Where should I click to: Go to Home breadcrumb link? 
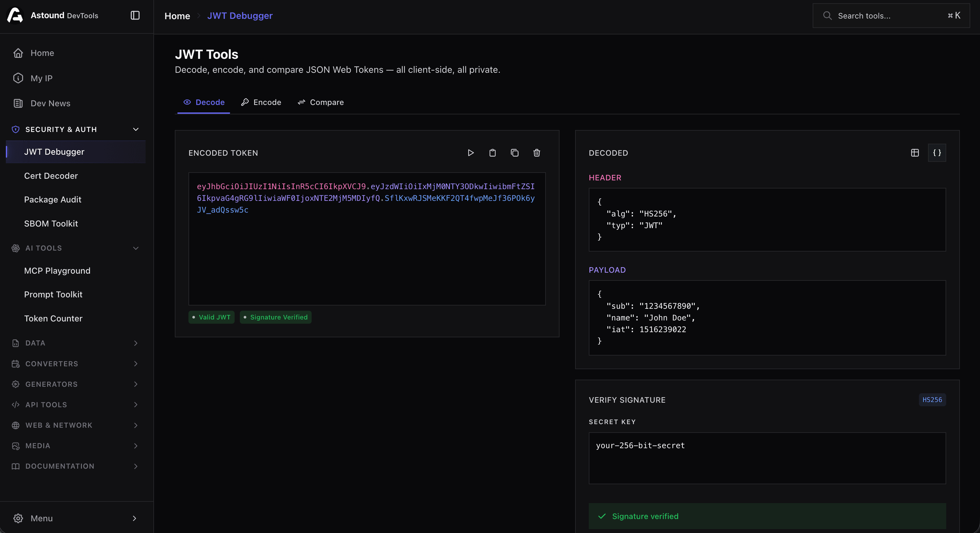(177, 16)
